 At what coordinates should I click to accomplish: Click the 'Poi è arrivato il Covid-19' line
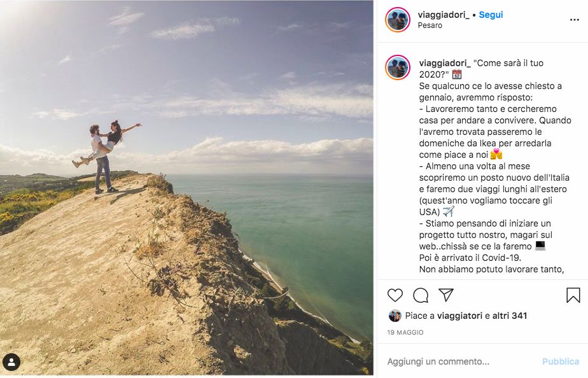point(470,258)
